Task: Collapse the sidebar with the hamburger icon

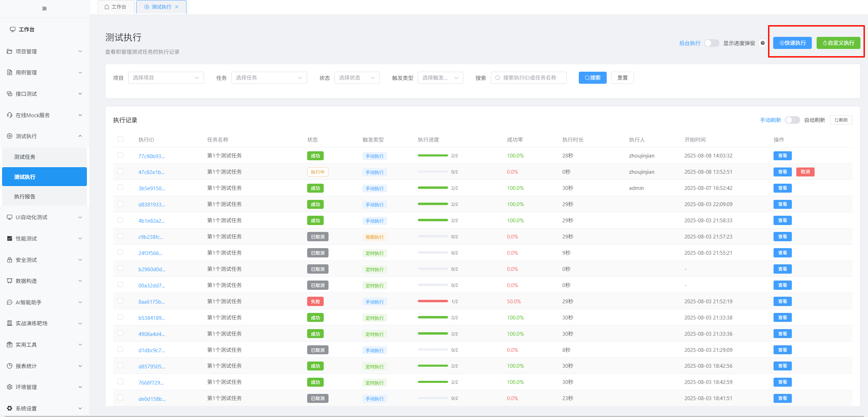Action: [x=44, y=9]
